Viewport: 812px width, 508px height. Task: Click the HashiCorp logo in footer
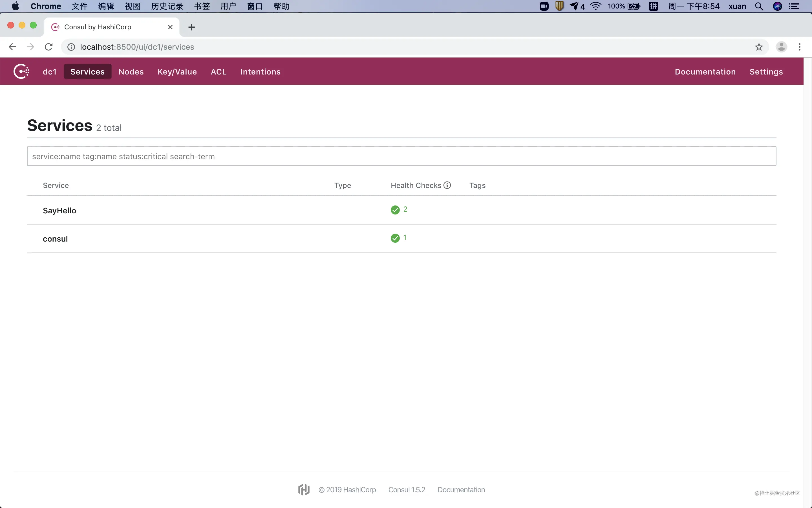pos(304,490)
